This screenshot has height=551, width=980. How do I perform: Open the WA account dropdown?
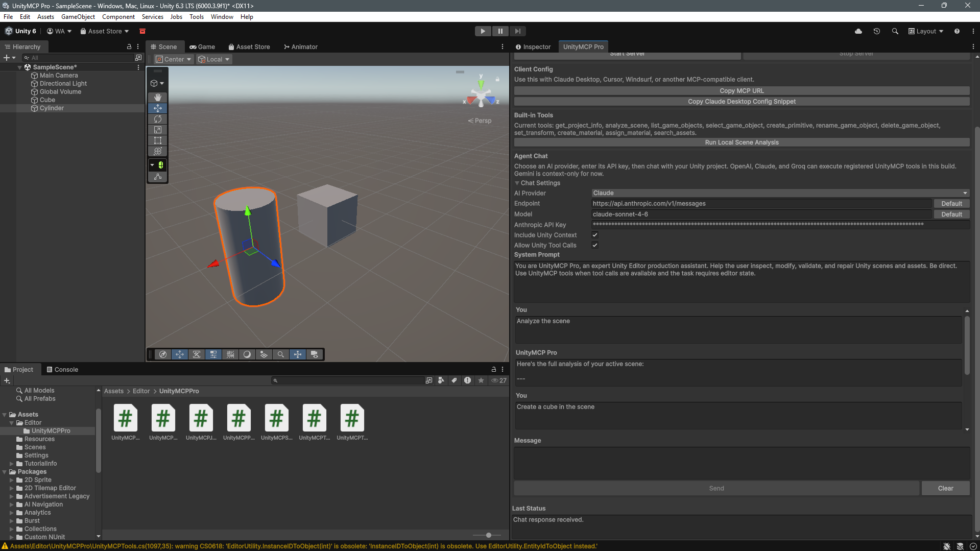(59, 31)
